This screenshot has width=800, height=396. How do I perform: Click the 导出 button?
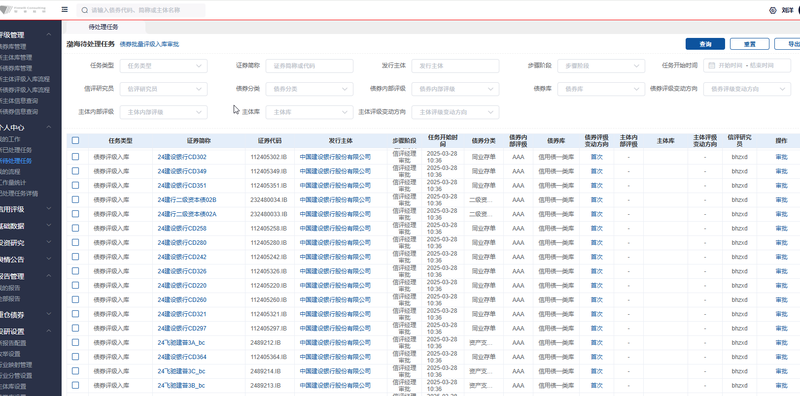click(x=787, y=44)
